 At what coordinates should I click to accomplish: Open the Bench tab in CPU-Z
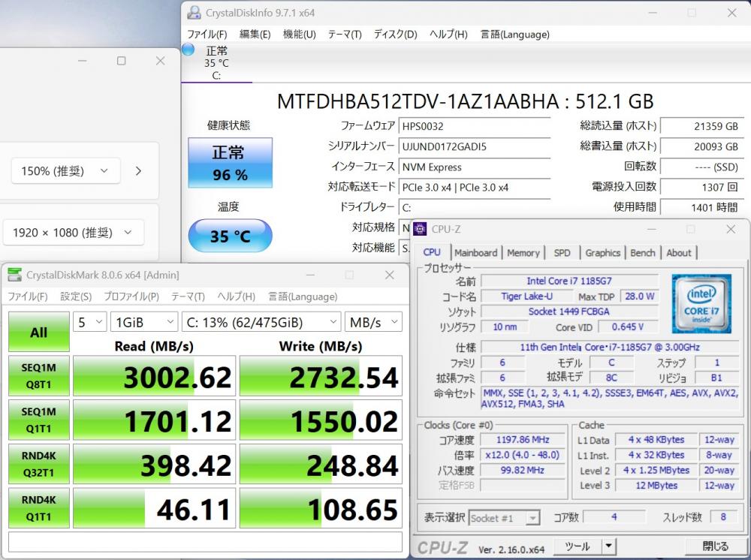(642, 253)
